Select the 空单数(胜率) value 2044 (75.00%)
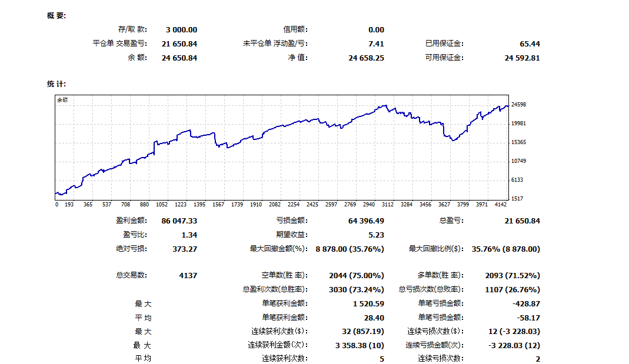629x364 pixels. [356, 275]
